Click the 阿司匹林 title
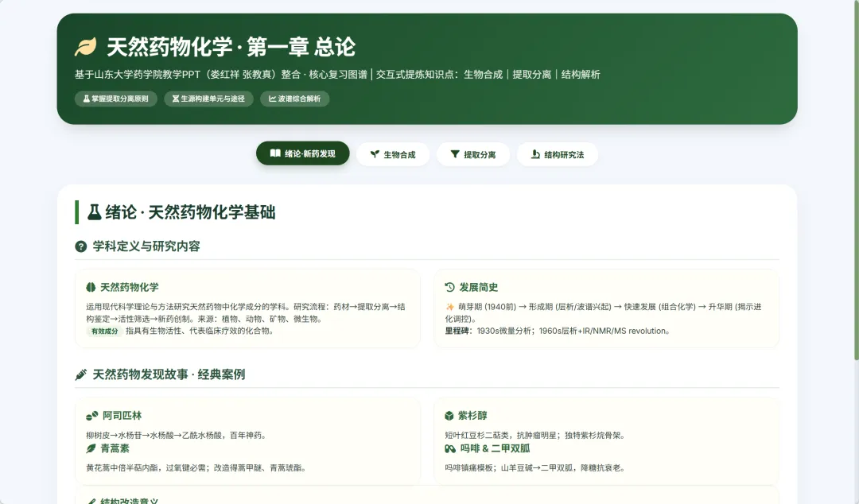 (x=122, y=416)
